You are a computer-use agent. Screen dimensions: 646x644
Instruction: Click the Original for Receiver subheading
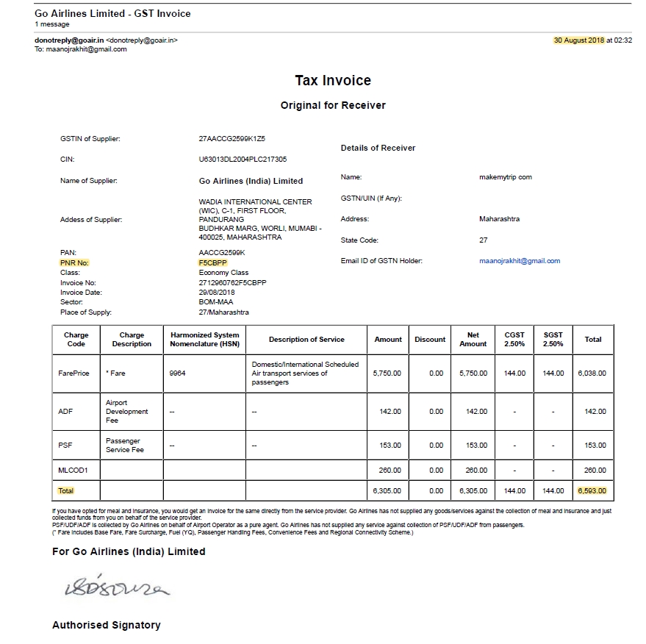click(x=332, y=105)
